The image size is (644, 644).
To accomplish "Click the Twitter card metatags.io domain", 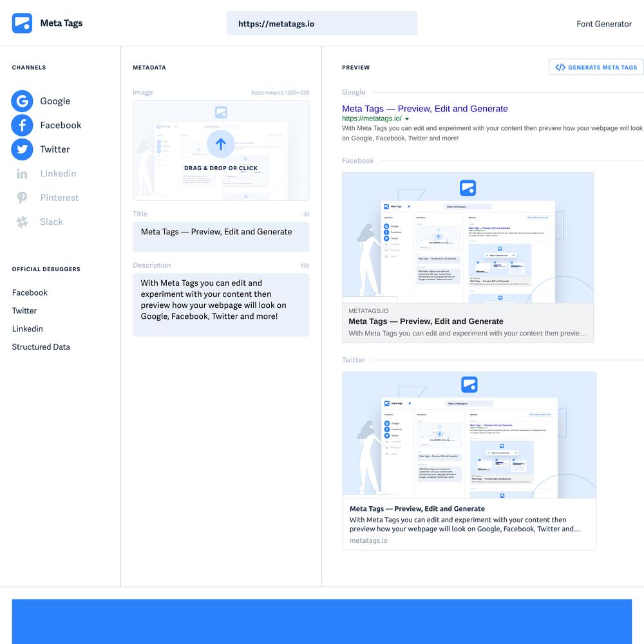I will coord(368,540).
